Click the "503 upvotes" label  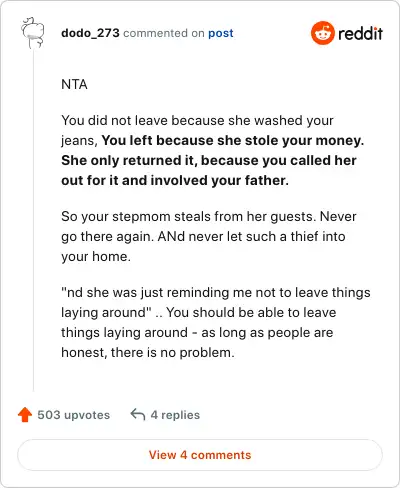pyautogui.click(x=74, y=415)
